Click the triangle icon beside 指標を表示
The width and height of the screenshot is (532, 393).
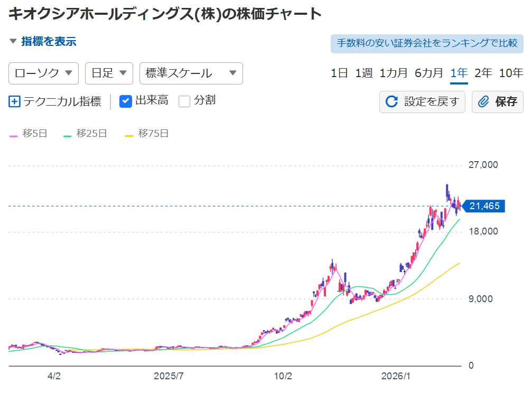13,41
